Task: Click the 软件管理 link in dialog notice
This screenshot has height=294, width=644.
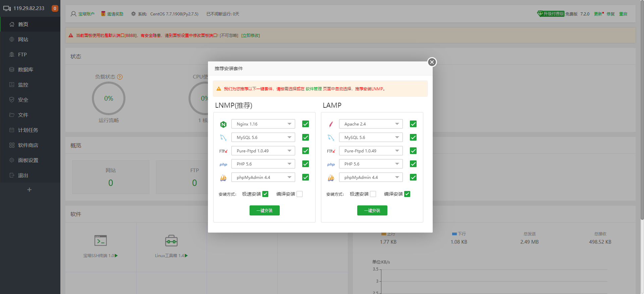Action: [314, 89]
